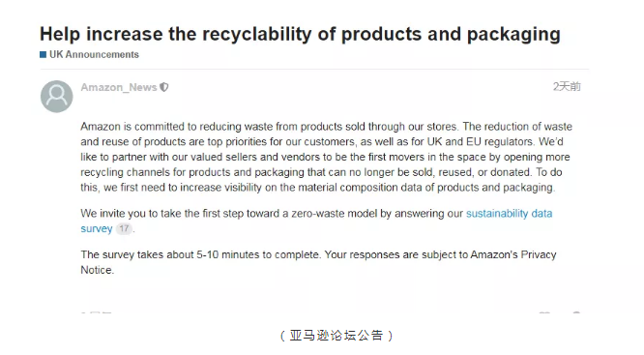
Task: Click the cut-off reply count at post bottom-left
Action: [x=96, y=313]
